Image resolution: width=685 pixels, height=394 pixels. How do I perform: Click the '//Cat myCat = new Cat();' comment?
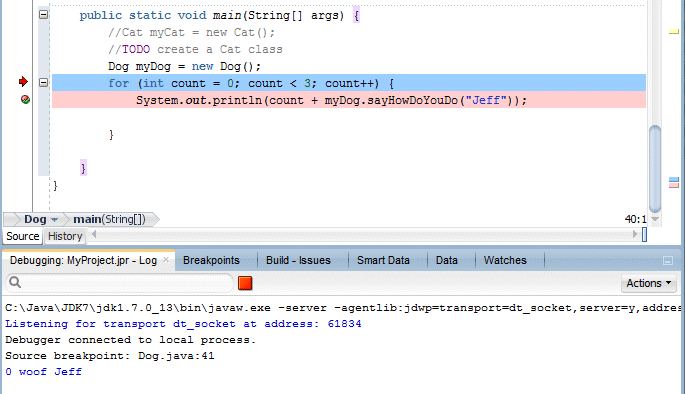point(191,32)
